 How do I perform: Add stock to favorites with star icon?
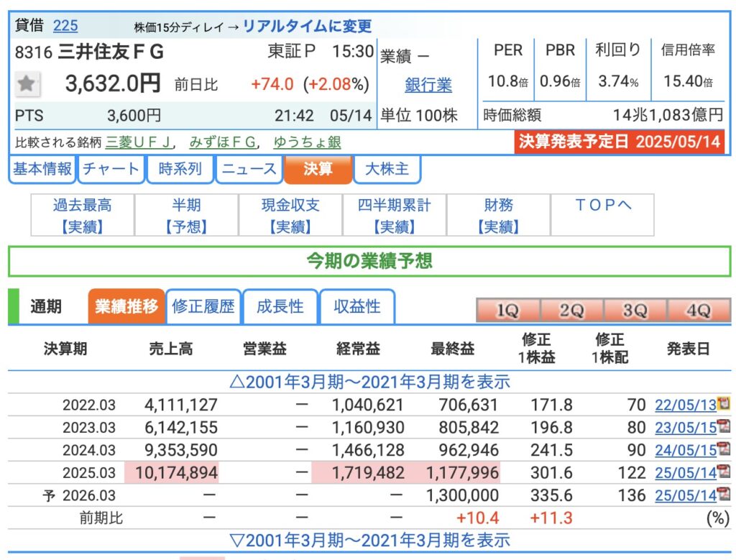(x=27, y=85)
